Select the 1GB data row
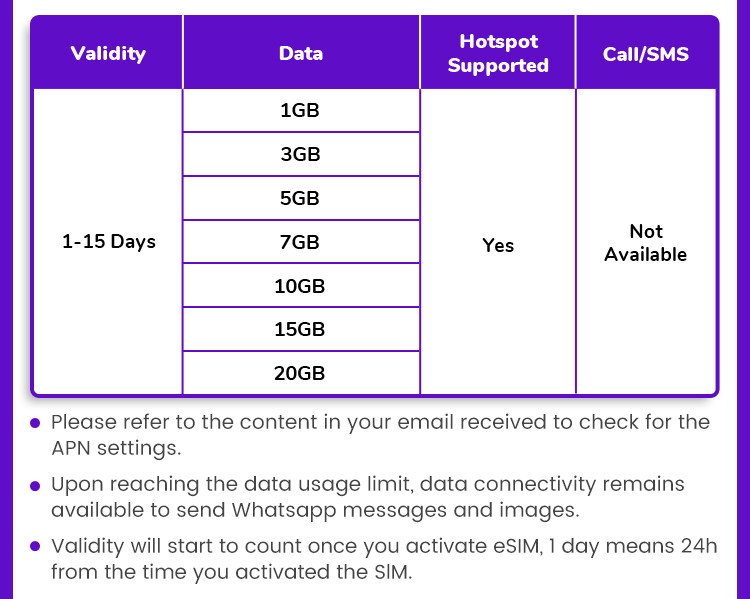750x599 pixels. [x=301, y=111]
